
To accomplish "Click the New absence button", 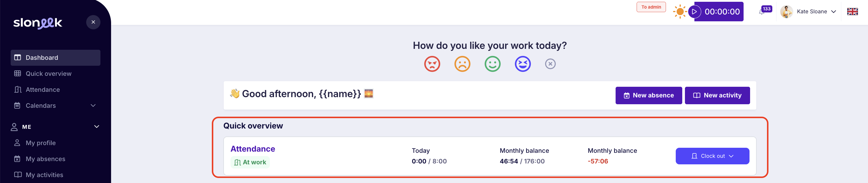I will click(649, 95).
